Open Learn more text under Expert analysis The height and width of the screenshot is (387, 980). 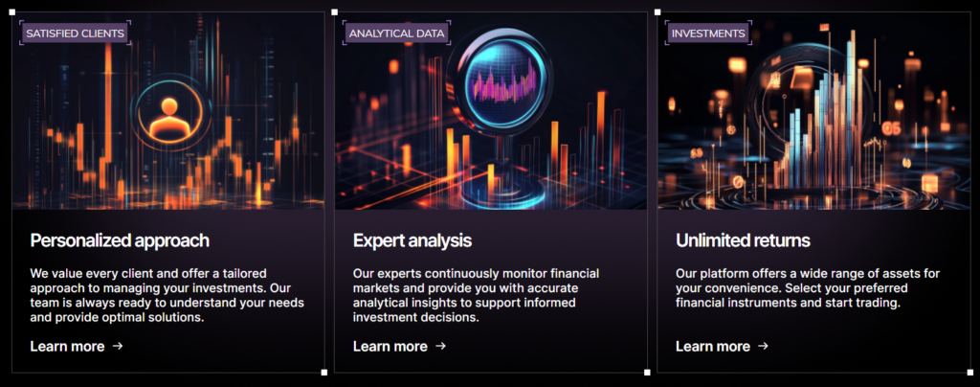click(x=390, y=346)
